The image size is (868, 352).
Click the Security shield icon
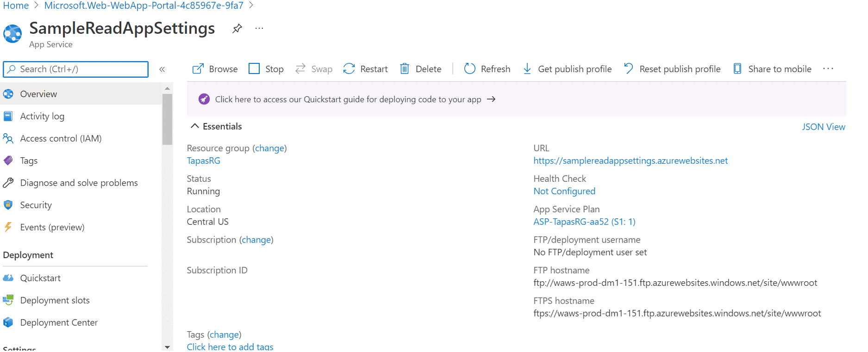8,205
